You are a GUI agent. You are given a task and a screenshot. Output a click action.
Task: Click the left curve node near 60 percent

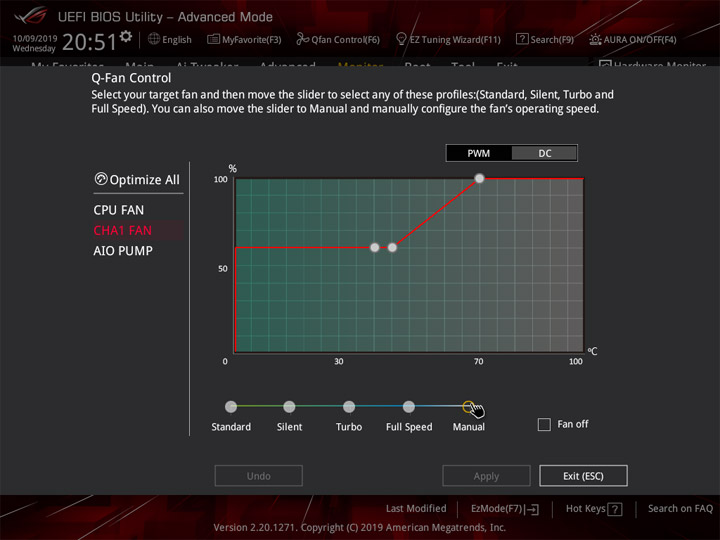coord(375,248)
